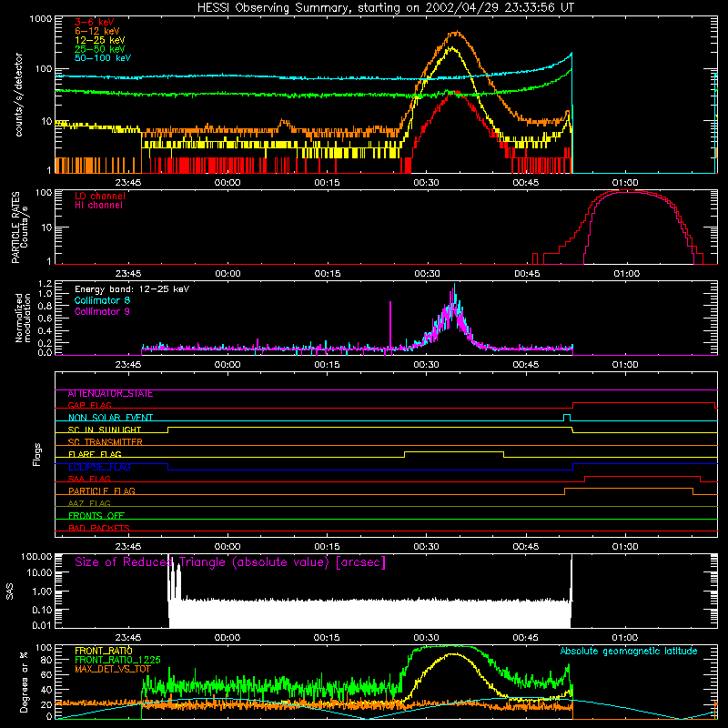Click the 'Size of Reduced Triangle' panel title

point(230,562)
